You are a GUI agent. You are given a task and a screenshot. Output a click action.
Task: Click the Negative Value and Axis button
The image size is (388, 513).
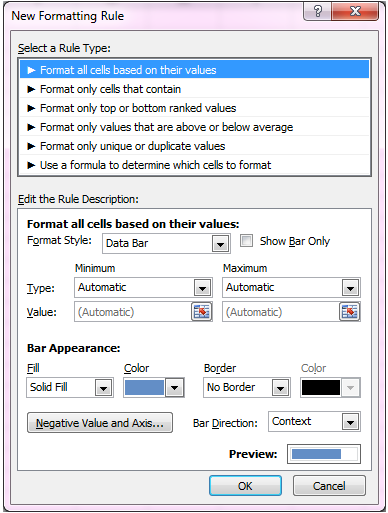100,423
